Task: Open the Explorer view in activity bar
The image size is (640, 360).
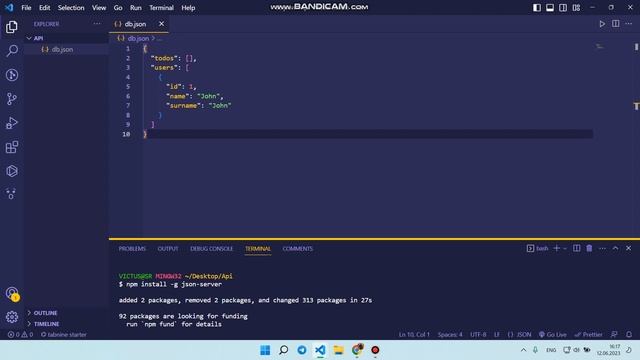Action: pos(12,27)
